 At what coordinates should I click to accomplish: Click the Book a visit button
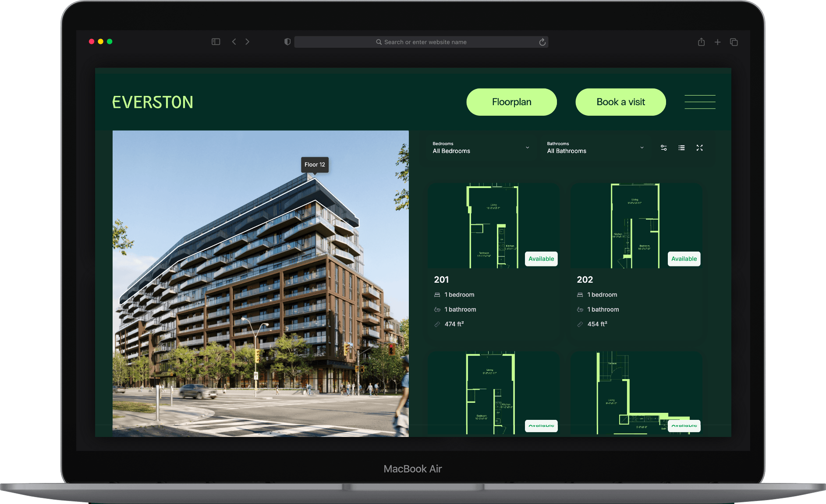coord(620,102)
